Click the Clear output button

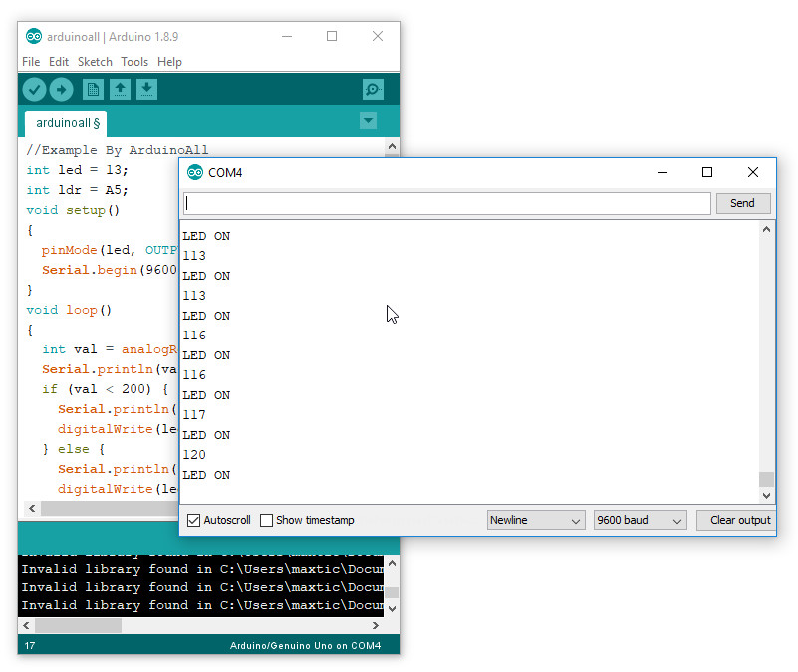(x=736, y=520)
